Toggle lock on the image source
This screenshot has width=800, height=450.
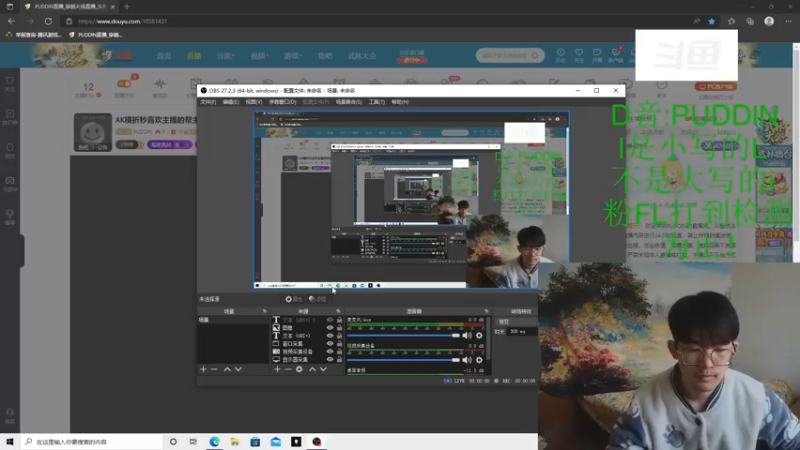[x=339, y=328]
